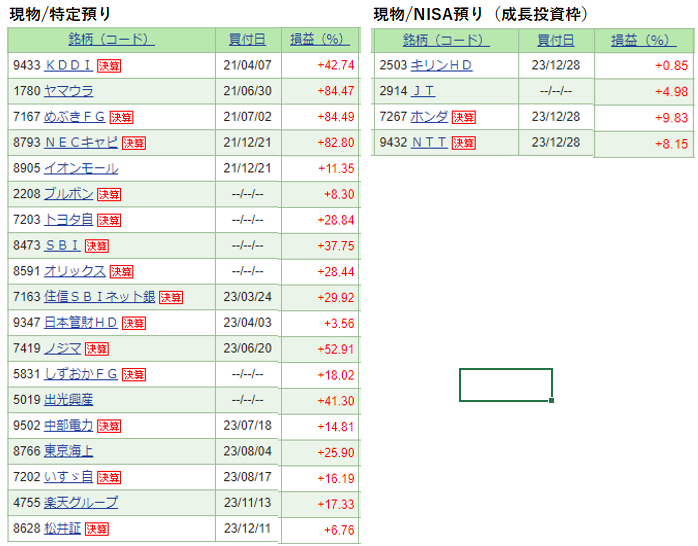Open the しずおかFG stock link
Image resolution: width=698 pixels, height=546 pixels.
pos(81,374)
